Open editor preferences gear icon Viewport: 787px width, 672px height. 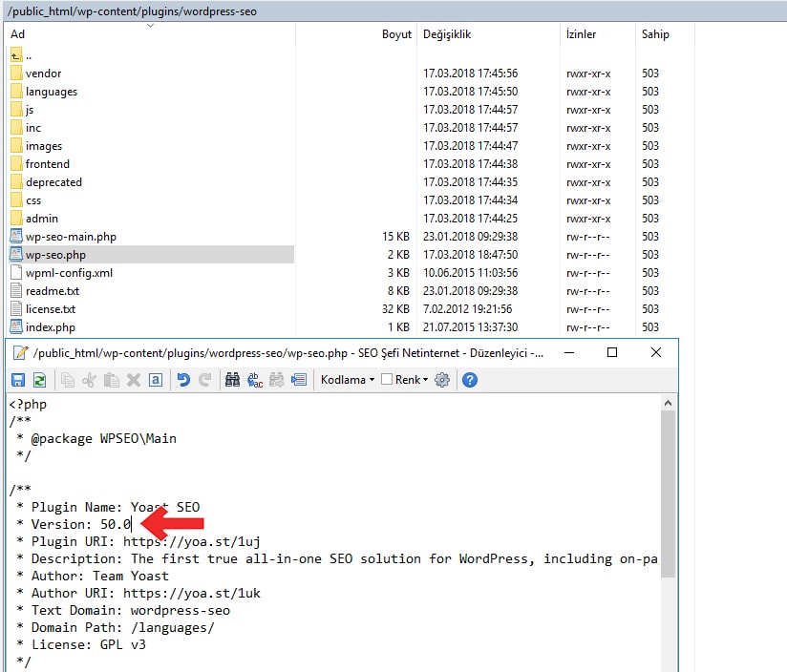441,380
